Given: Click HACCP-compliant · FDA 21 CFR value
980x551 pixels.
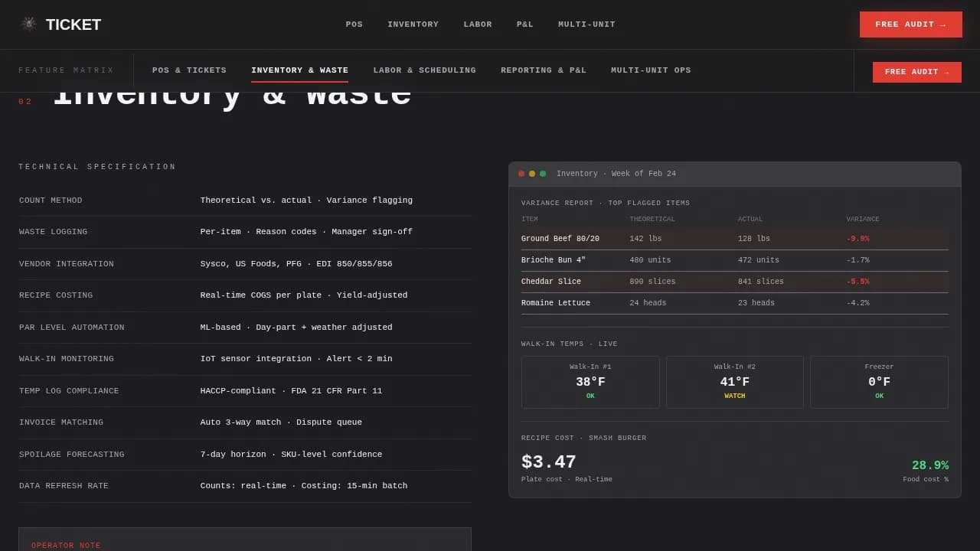Looking at the screenshot, I should (x=291, y=391).
